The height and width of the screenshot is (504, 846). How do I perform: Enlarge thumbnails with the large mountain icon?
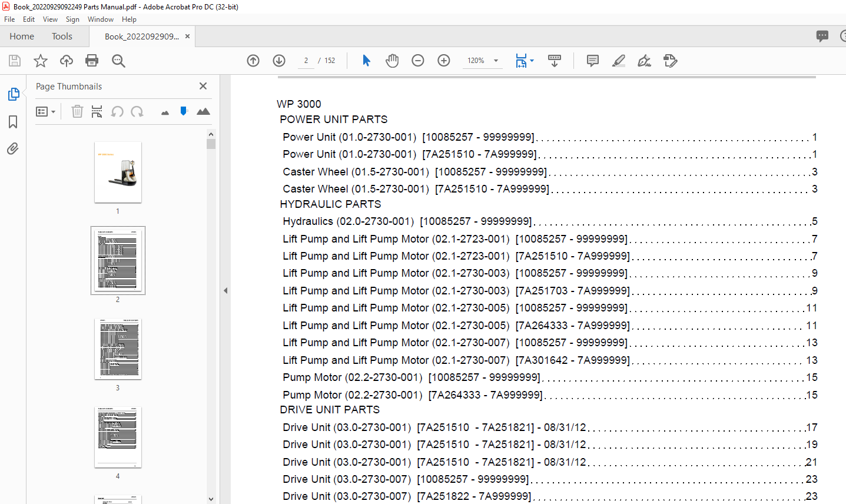203,111
